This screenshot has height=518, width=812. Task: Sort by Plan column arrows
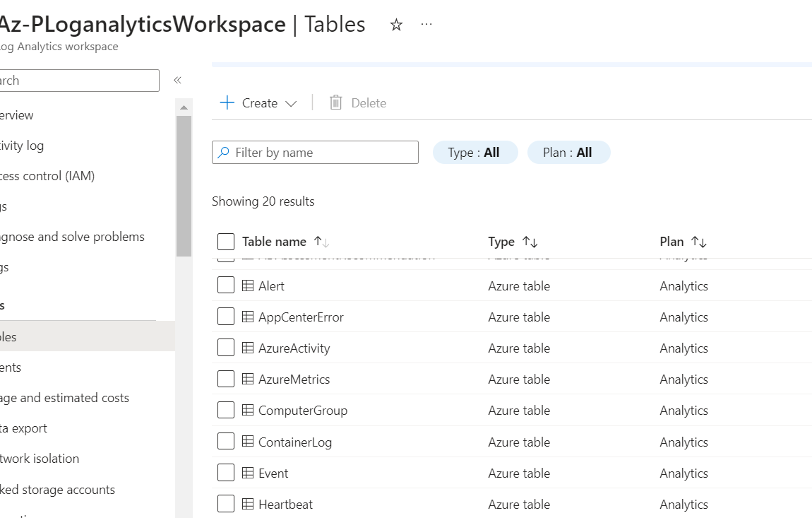[699, 242]
